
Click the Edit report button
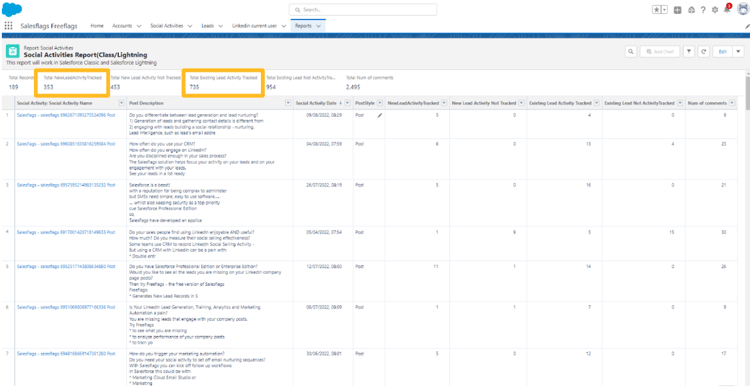tap(723, 52)
